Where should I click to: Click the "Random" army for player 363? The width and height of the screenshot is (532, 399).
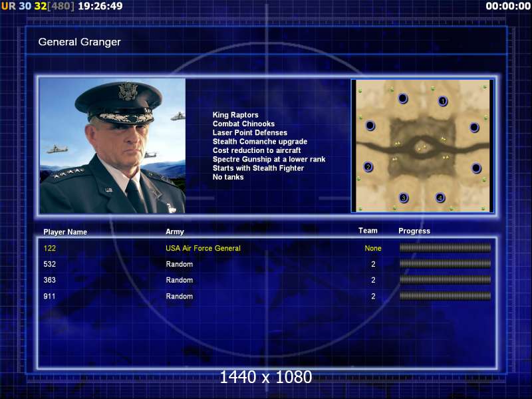pyautogui.click(x=179, y=280)
